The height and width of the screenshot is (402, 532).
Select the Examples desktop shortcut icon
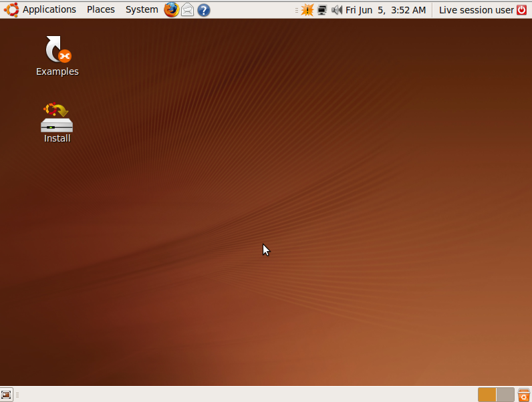[x=58, y=49]
